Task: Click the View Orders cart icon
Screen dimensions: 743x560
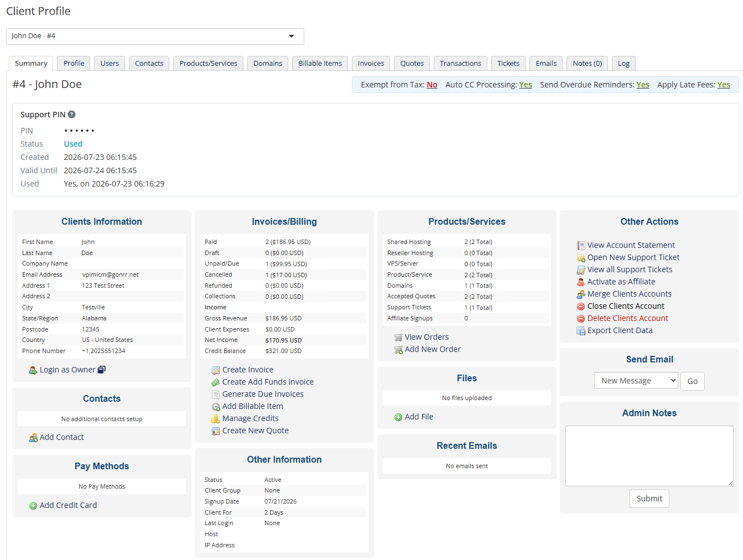Action: (398, 338)
